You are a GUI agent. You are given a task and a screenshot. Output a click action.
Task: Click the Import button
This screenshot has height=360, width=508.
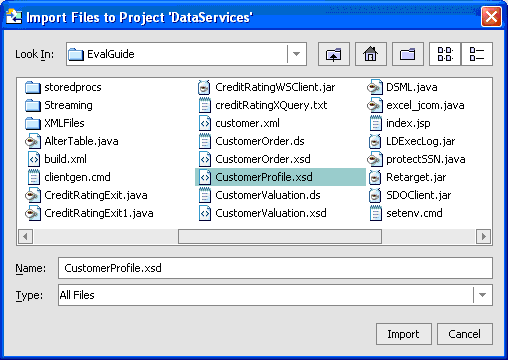[404, 334]
